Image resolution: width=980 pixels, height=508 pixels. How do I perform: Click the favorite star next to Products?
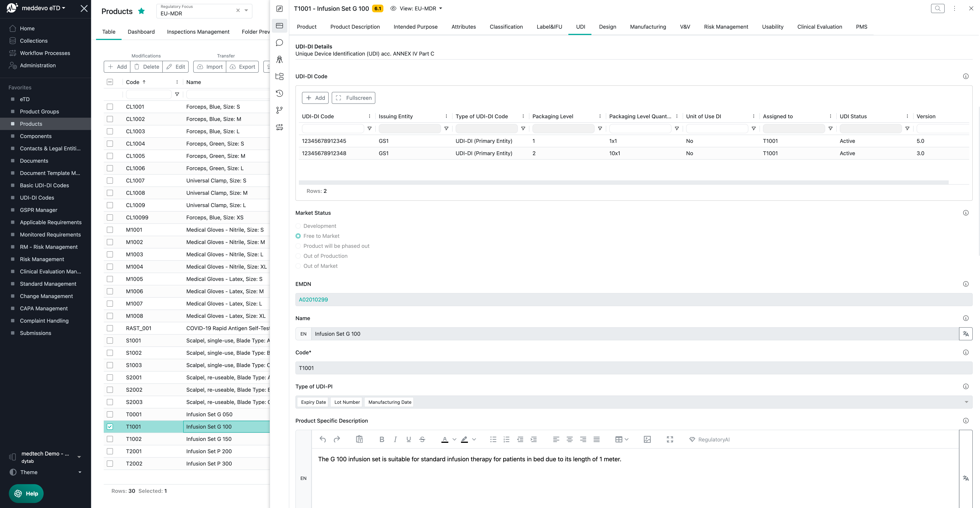pyautogui.click(x=142, y=11)
